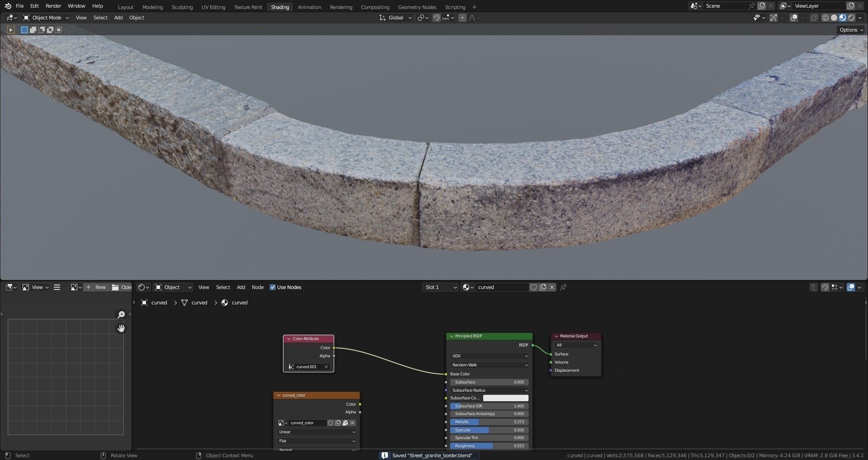Click Open image button in image editor

pos(121,287)
